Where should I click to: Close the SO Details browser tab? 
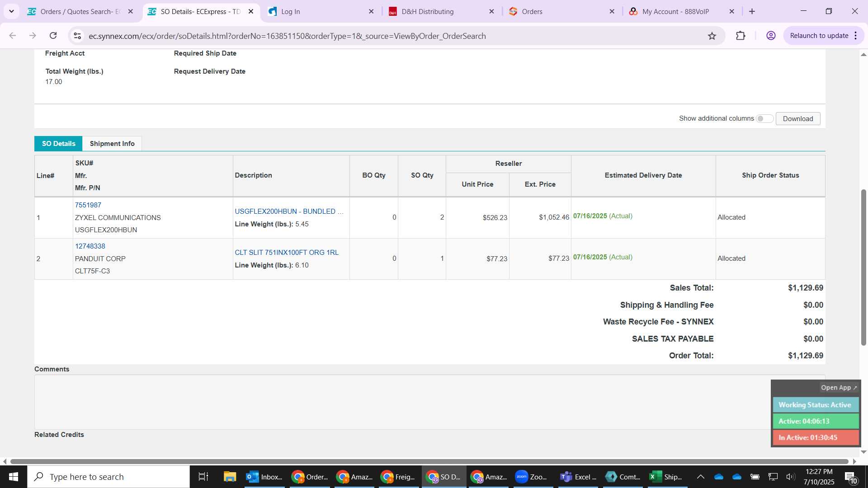pos(251,11)
